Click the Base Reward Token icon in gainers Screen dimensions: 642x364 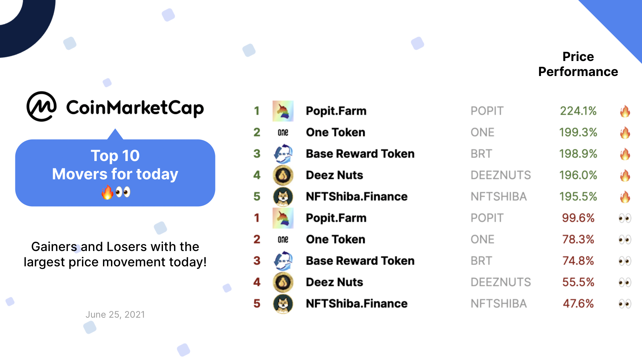pos(283,154)
